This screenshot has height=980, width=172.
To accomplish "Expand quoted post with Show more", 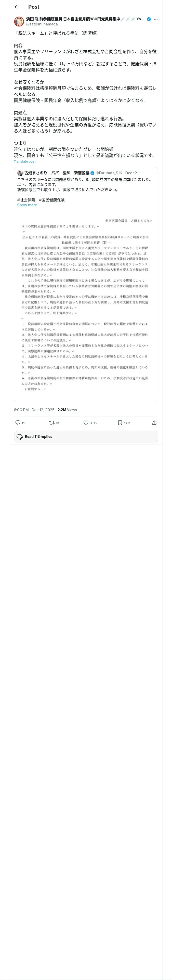I will pyautogui.click(x=27, y=205).
